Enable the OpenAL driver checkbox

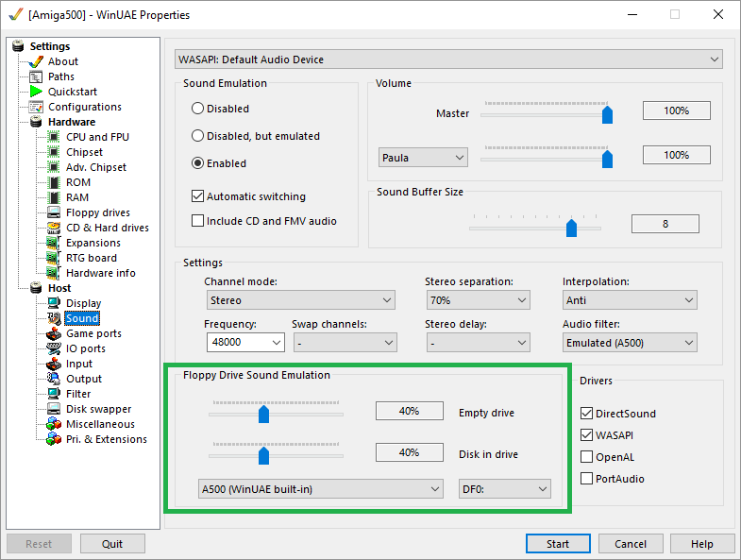(x=586, y=457)
